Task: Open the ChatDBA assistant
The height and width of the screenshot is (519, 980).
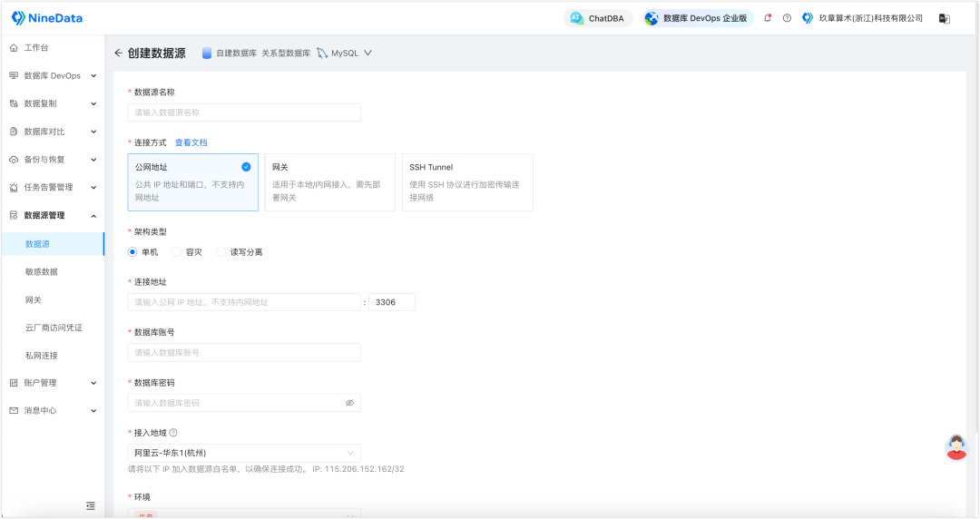Action: click(597, 18)
